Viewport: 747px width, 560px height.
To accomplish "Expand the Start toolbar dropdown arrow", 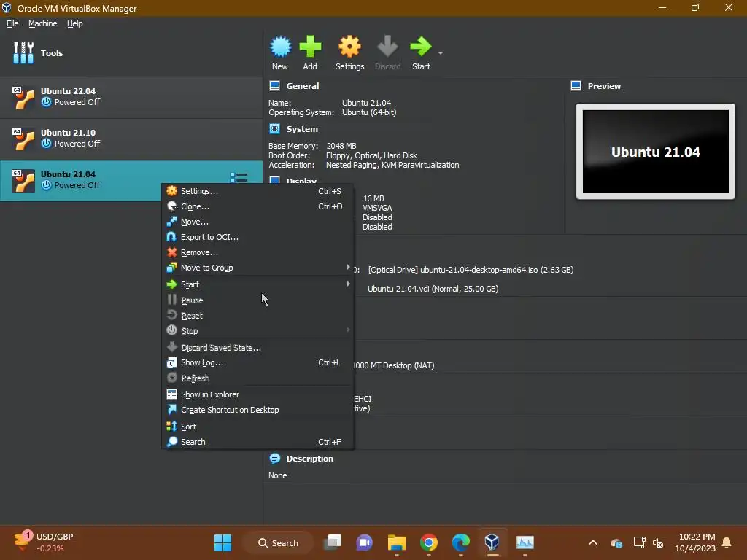I will pos(441,52).
